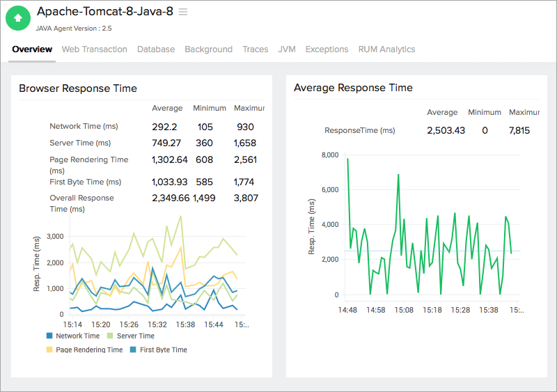Click the Average Response Time panel heading
557x392 pixels.
pos(353,88)
